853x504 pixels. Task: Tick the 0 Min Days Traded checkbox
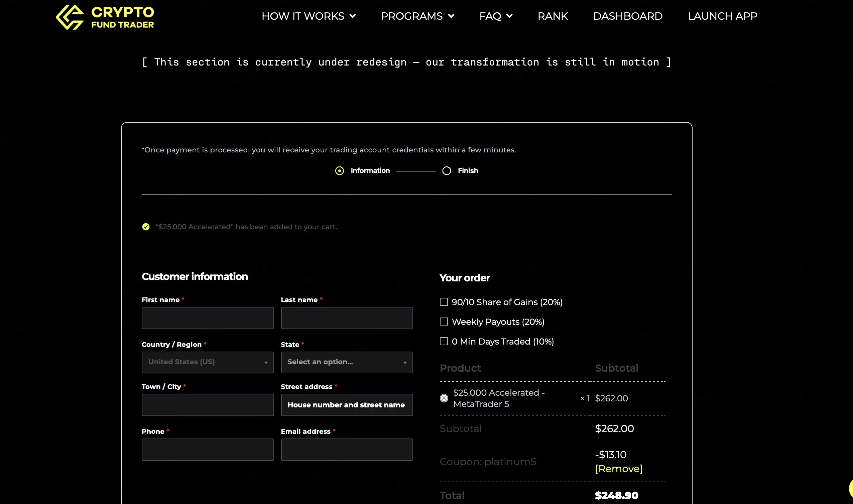444,341
